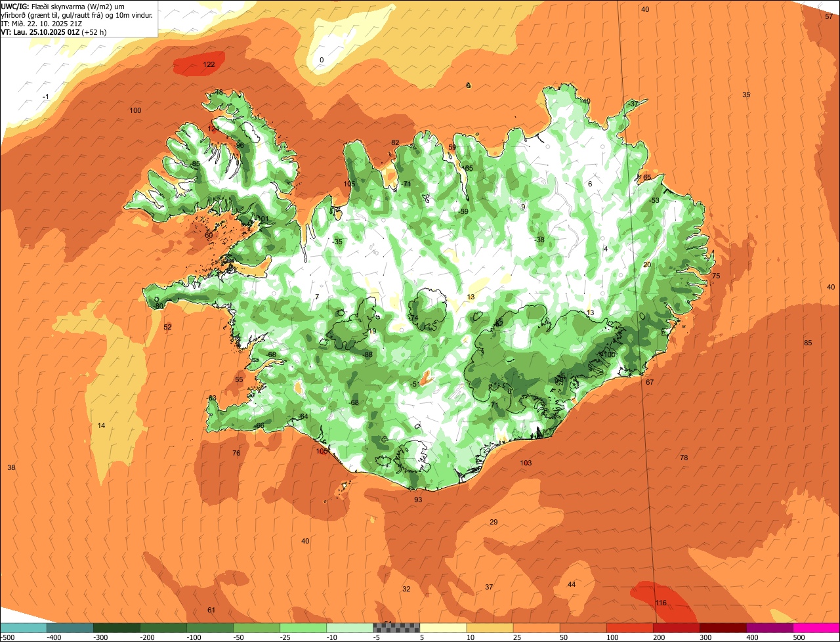The height and width of the screenshot is (642, 840).
Task: Click the legend swatch between -500 and -400
Action: [x=24, y=628]
